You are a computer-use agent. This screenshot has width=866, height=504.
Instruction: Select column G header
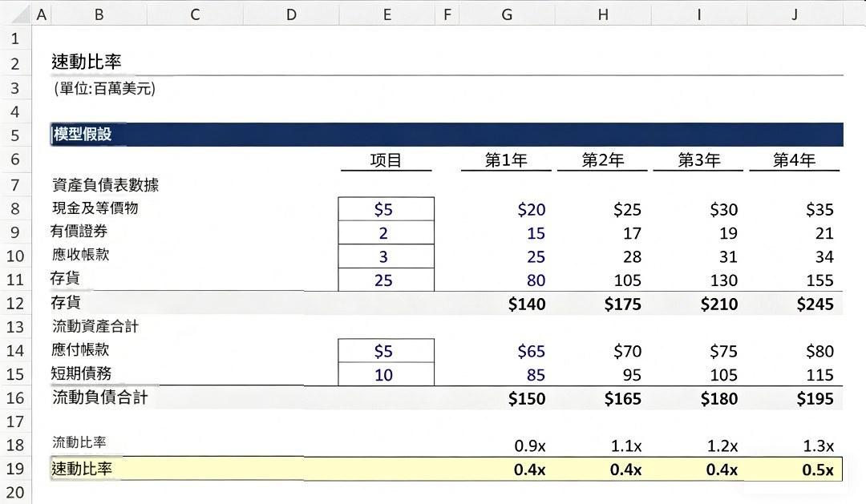(507, 14)
